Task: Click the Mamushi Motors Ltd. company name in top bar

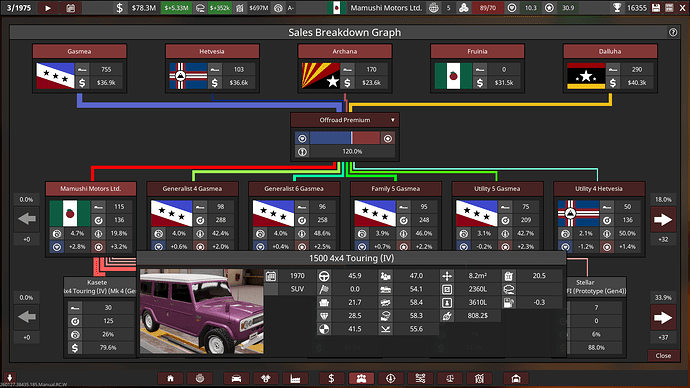Action: pyautogui.click(x=386, y=8)
